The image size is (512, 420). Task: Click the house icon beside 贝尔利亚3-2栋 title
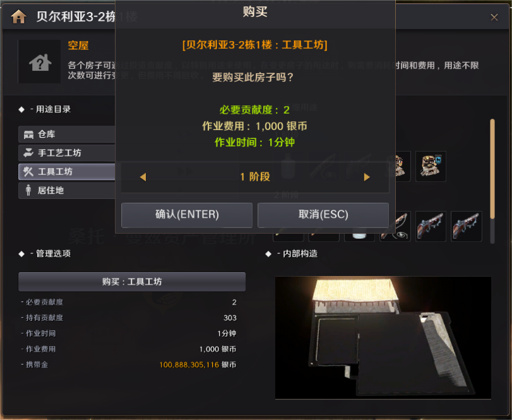tap(18, 16)
